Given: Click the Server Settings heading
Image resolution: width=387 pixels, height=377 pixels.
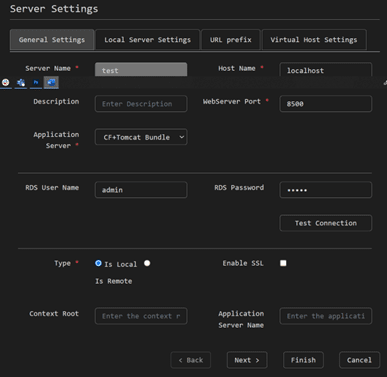Looking at the screenshot, I should click(54, 9).
